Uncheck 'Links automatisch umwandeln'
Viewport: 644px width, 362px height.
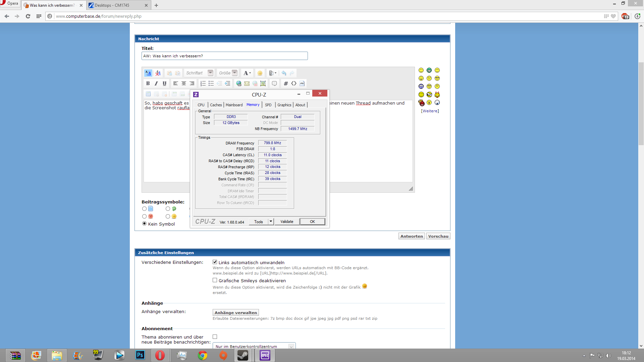(215, 262)
